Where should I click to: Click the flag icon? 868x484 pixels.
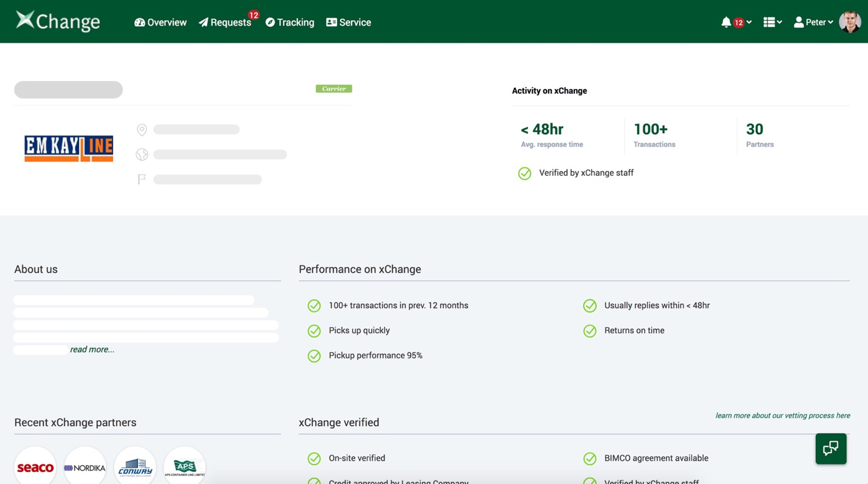point(142,180)
